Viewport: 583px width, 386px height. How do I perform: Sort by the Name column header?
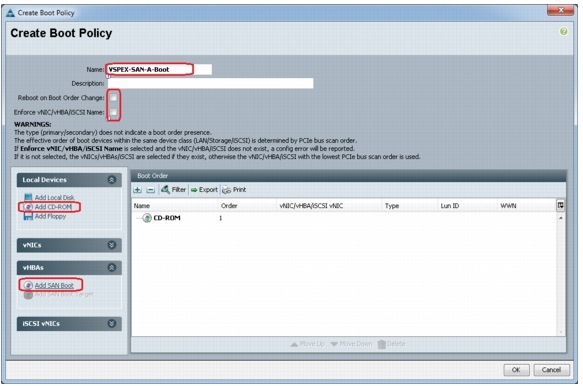click(175, 206)
